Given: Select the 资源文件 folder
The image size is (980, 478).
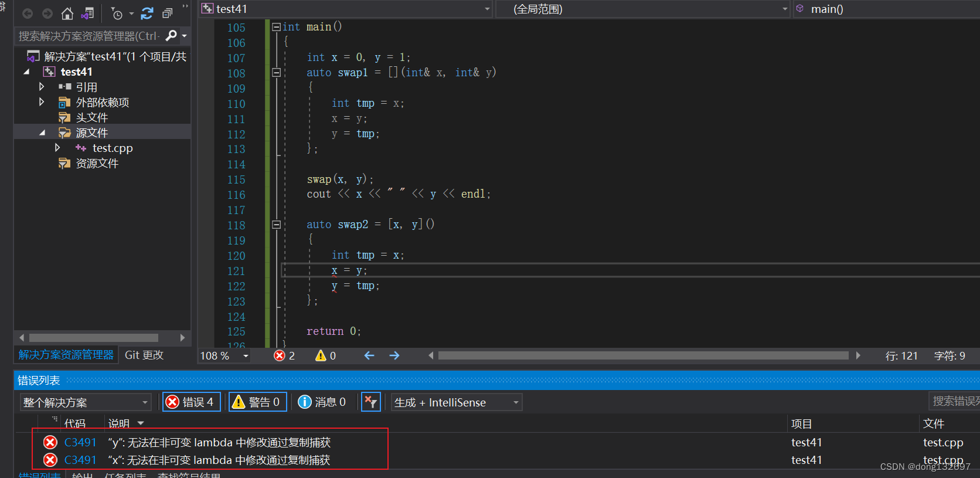Looking at the screenshot, I should tap(97, 163).
